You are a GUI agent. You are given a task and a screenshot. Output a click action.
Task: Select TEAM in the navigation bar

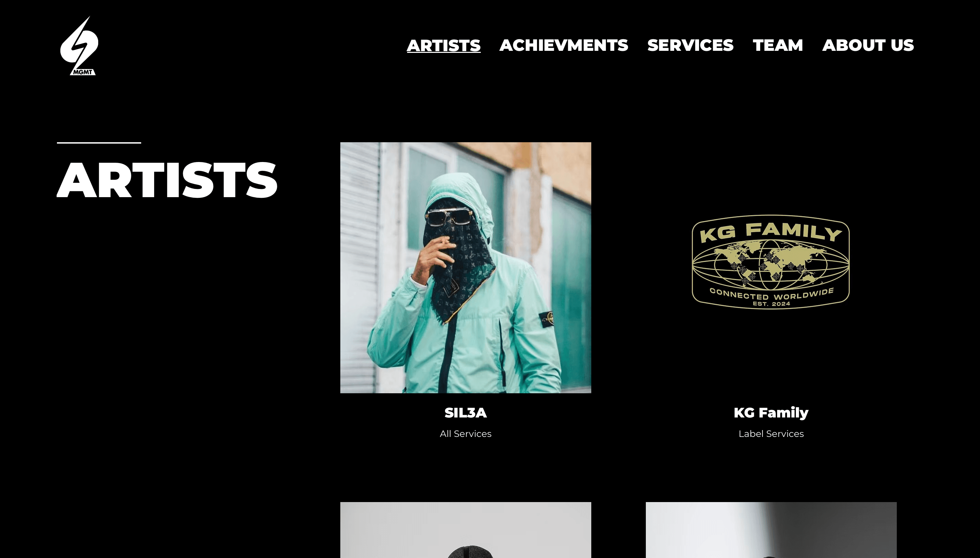778,45
